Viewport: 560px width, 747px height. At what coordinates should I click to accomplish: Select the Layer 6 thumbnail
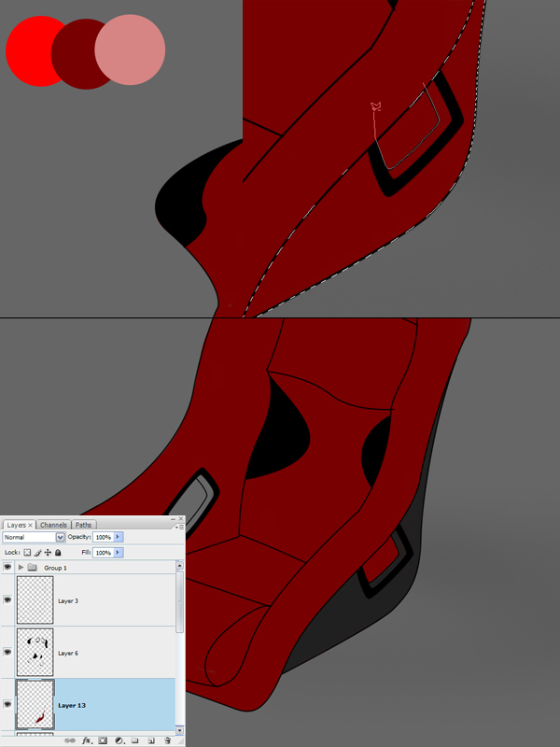(35, 652)
